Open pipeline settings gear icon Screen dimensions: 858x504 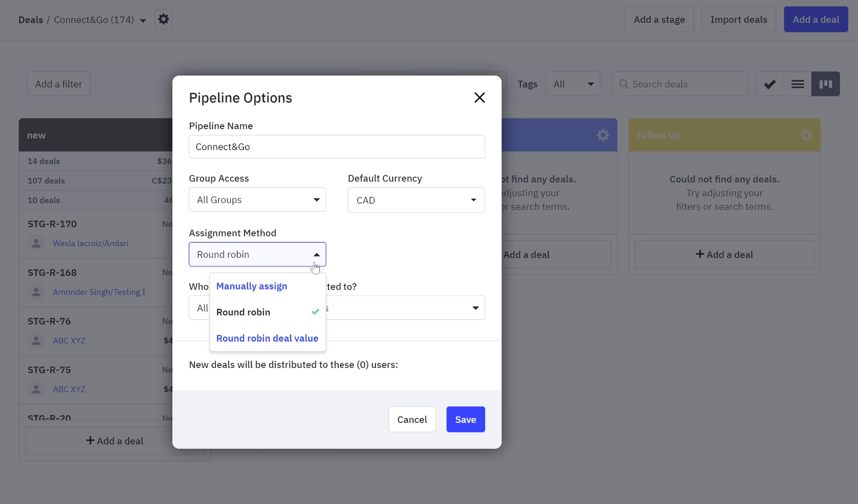pyautogui.click(x=164, y=19)
